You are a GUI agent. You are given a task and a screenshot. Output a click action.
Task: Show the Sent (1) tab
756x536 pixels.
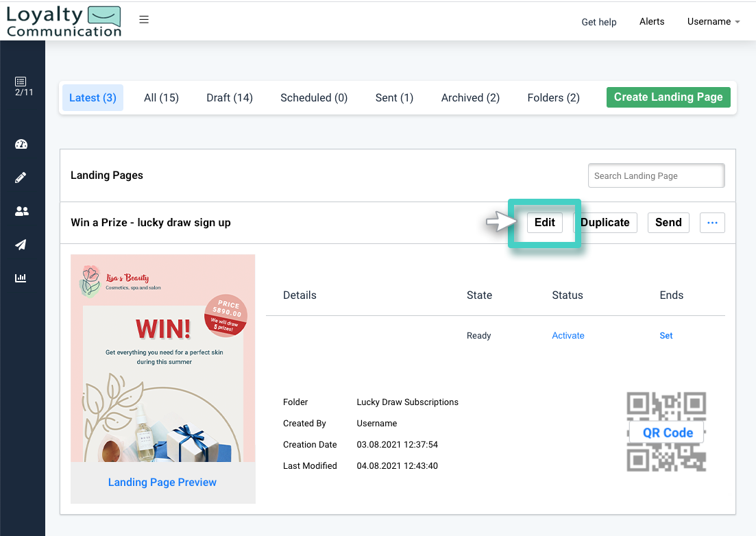(394, 98)
